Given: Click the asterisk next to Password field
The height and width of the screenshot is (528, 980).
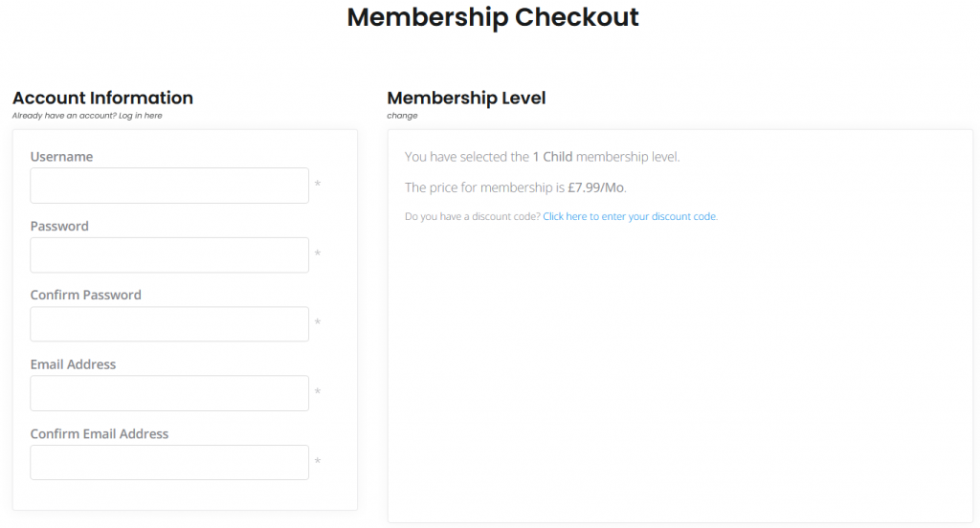Looking at the screenshot, I should [318, 254].
